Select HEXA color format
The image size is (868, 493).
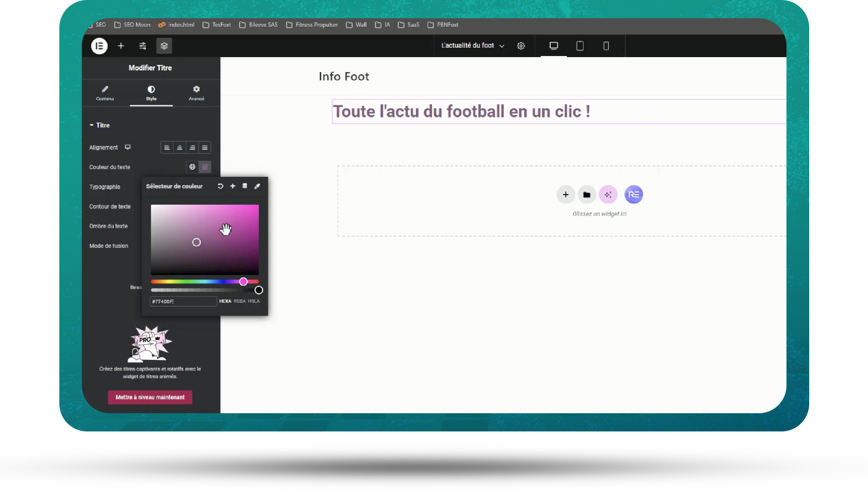pos(225,302)
